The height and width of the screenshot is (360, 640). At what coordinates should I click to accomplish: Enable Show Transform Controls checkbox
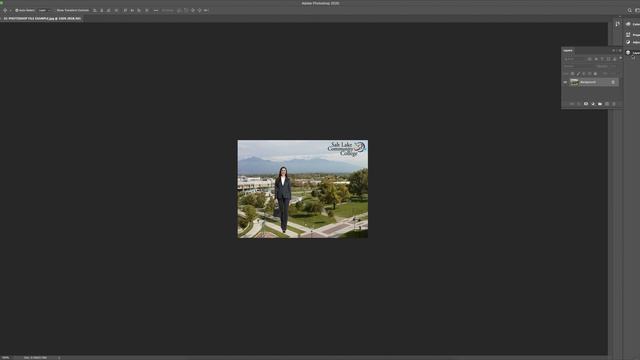[x=56, y=10]
